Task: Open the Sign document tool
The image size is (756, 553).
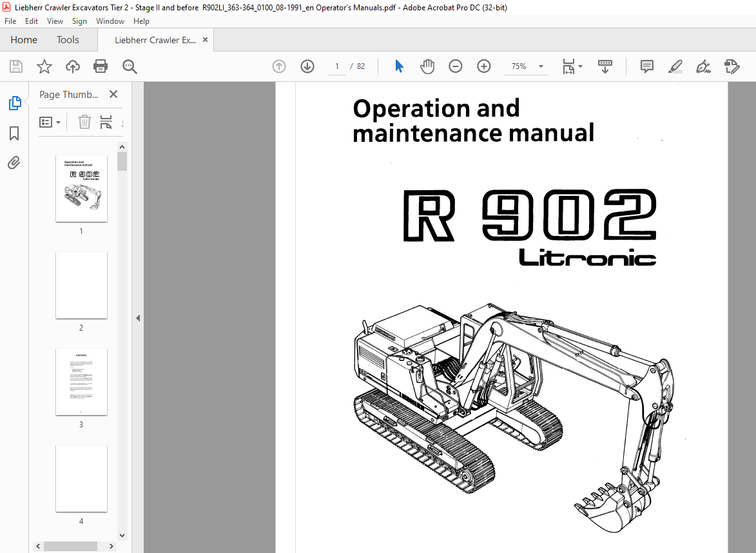Action: point(703,66)
